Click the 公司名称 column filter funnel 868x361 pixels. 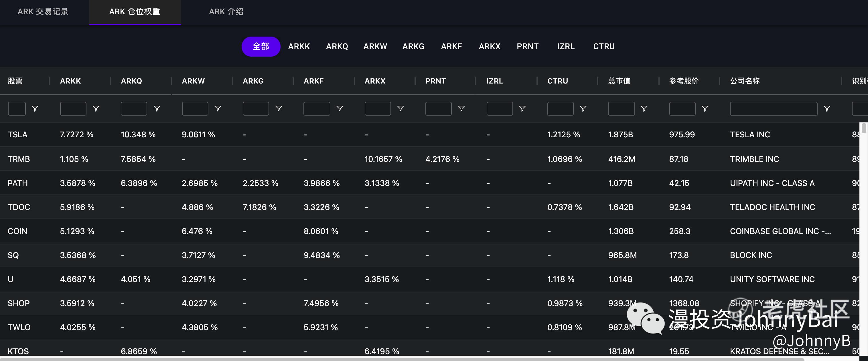click(x=826, y=108)
